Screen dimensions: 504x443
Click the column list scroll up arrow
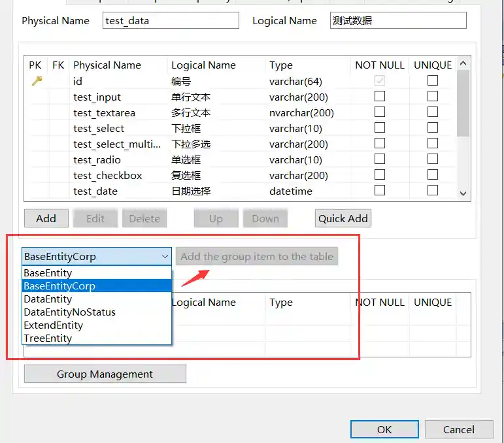pyautogui.click(x=463, y=63)
